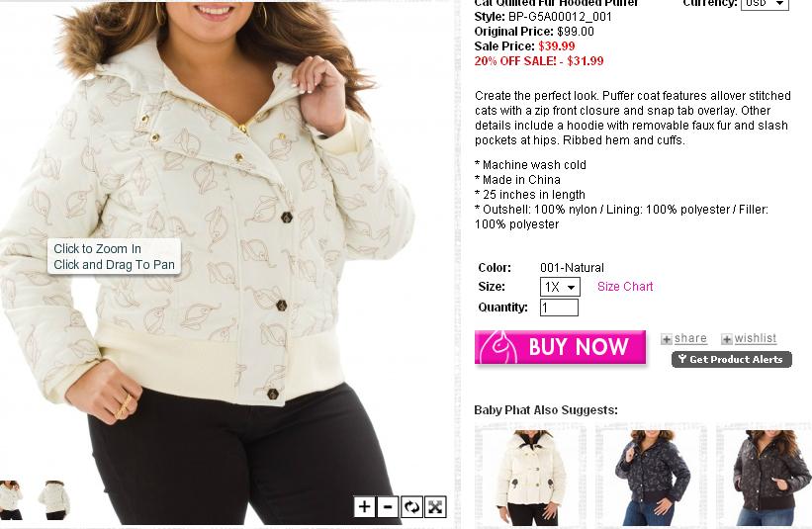The image size is (812, 529).
Task: Click the share link
Action: tap(690, 338)
